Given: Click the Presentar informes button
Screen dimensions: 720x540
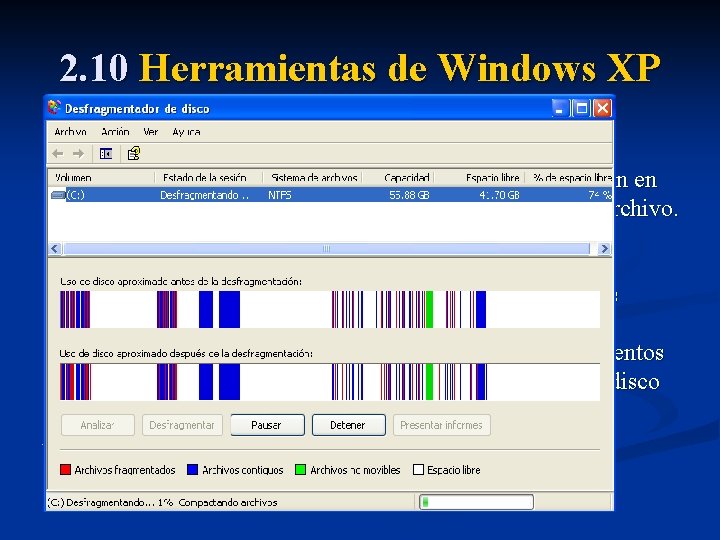Looking at the screenshot, I should tap(442, 425).
